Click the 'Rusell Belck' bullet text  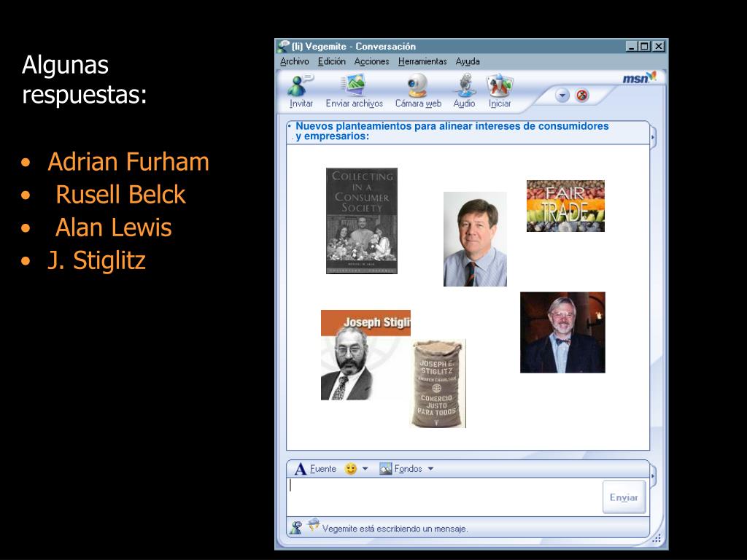tap(120, 195)
